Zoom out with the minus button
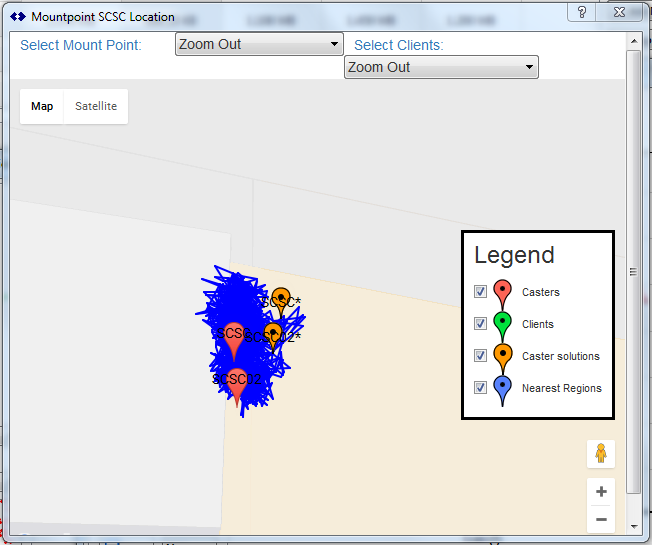This screenshot has width=652, height=545. click(x=601, y=520)
